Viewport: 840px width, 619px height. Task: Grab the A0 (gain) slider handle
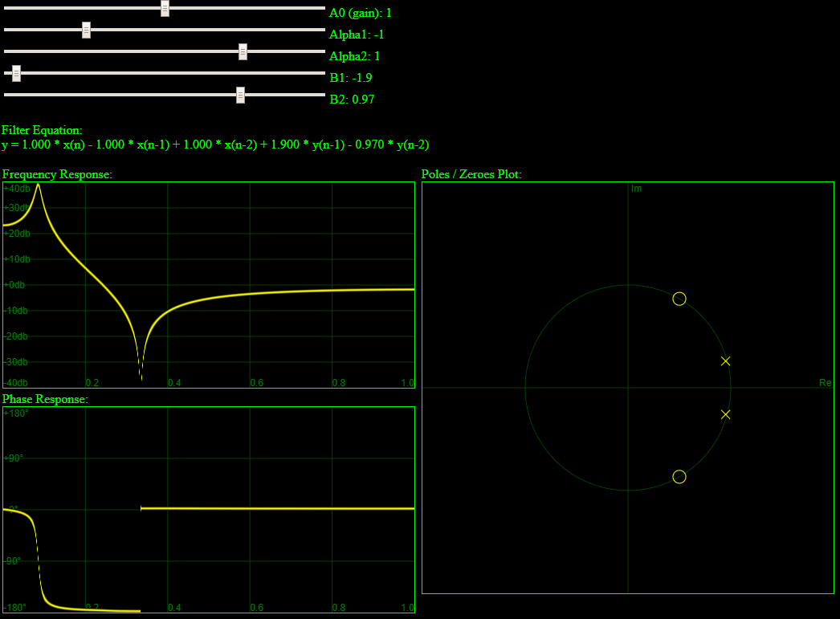click(165, 8)
